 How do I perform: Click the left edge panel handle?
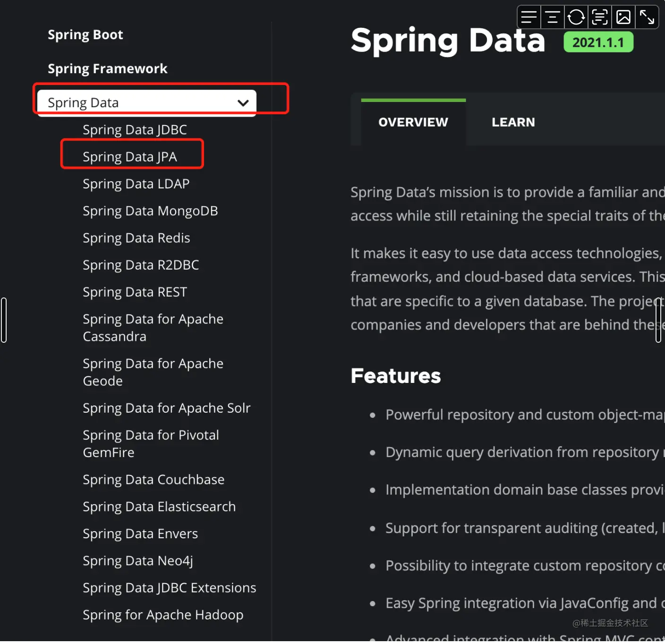[x=4, y=320]
